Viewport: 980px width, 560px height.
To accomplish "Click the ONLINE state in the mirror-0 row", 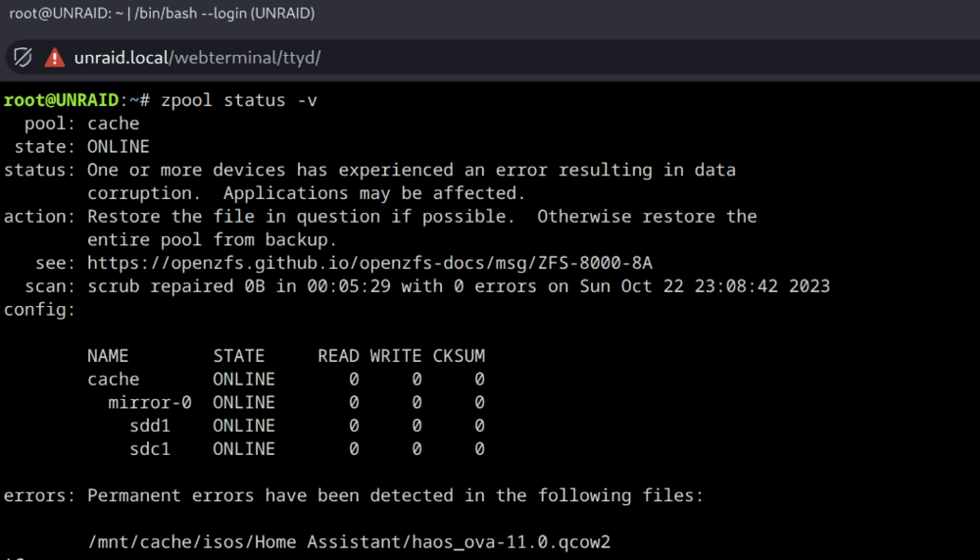I will 244,402.
